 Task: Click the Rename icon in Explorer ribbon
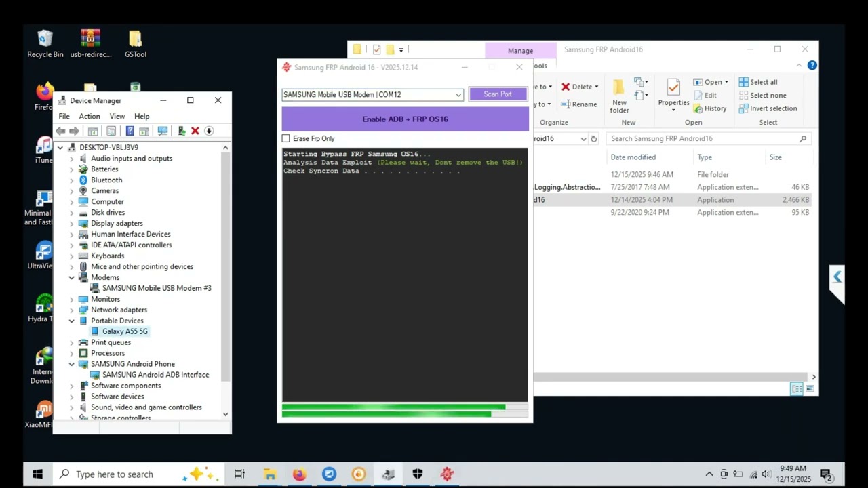[x=565, y=104]
